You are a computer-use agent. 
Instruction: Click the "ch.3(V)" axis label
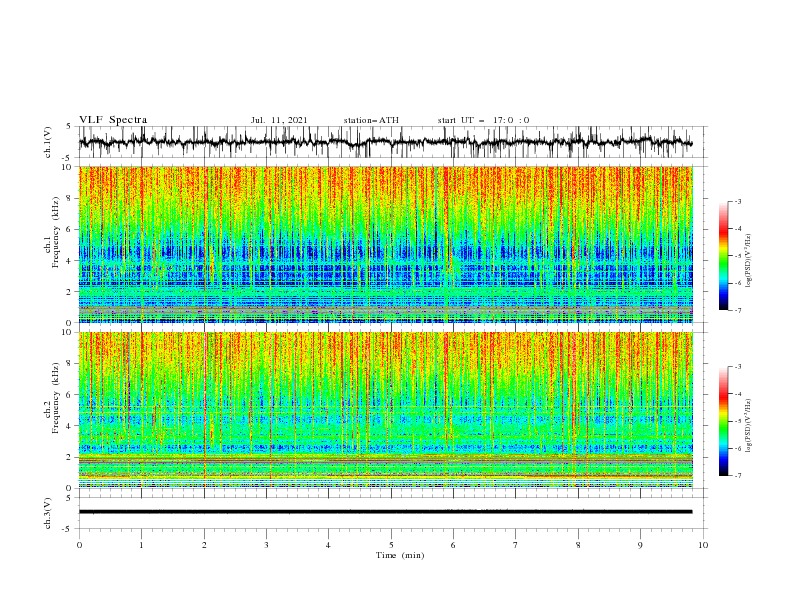click(48, 513)
